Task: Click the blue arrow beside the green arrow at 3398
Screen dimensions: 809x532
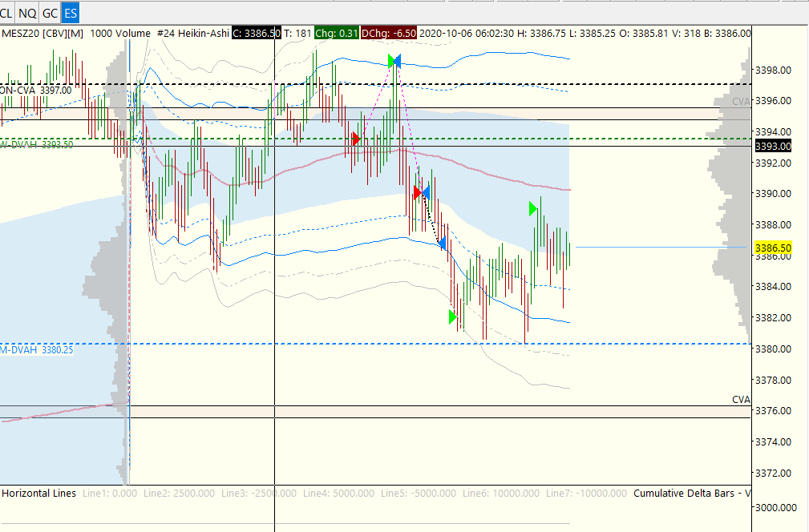Action: (397, 61)
